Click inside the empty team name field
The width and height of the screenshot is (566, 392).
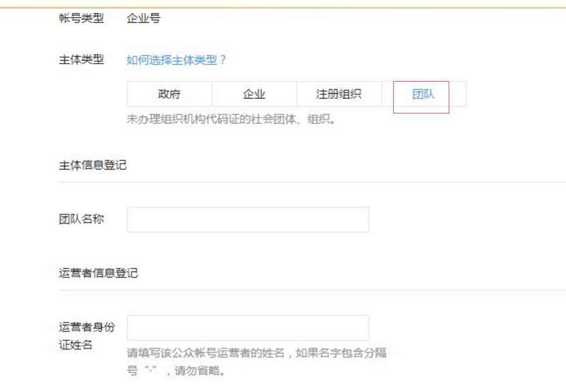coord(247,219)
